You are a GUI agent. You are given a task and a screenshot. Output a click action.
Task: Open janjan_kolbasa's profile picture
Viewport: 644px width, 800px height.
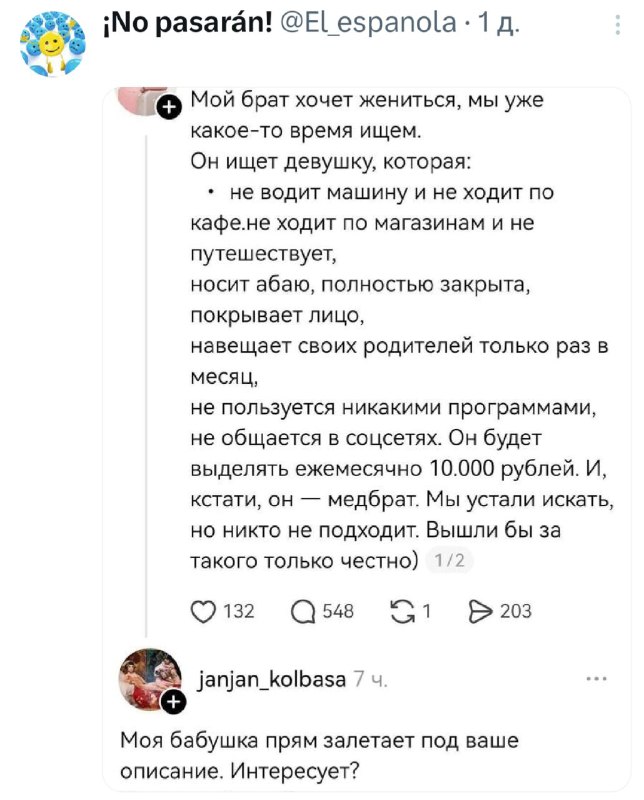(x=148, y=678)
